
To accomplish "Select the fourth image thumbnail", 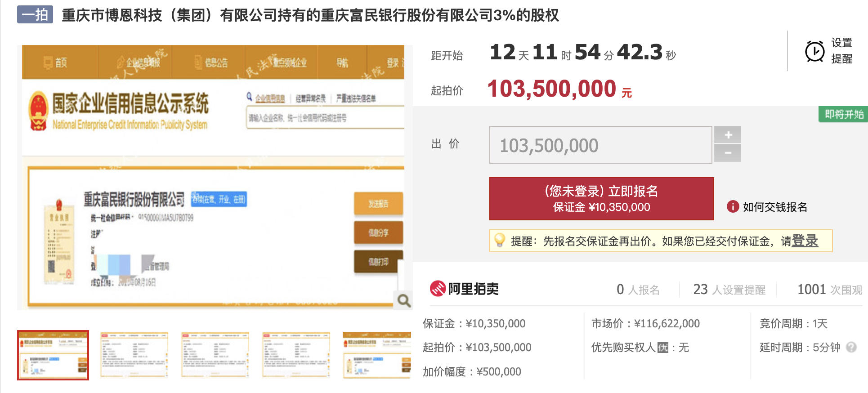I will [x=296, y=355].
